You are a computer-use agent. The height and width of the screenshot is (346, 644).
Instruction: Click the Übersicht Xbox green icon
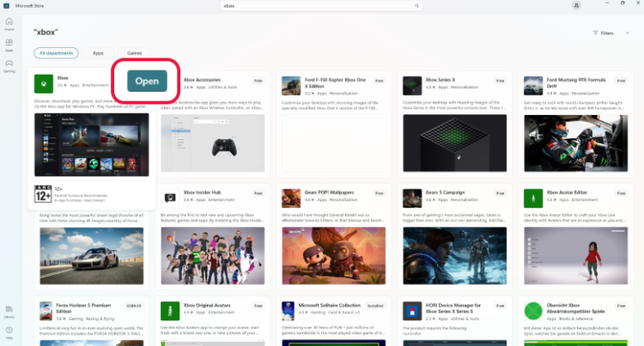533,311
